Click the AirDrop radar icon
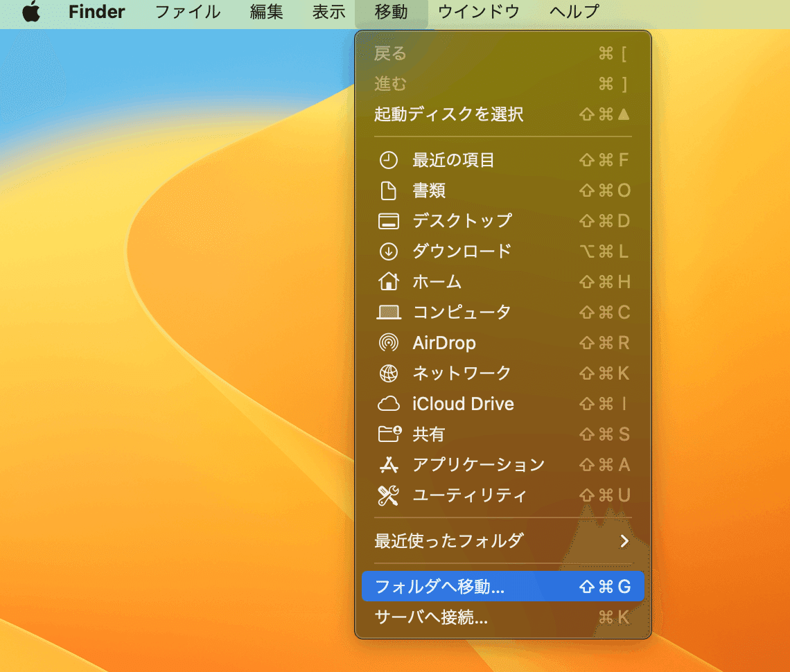The height and width of the screenshot is (672, 790). 389,343
